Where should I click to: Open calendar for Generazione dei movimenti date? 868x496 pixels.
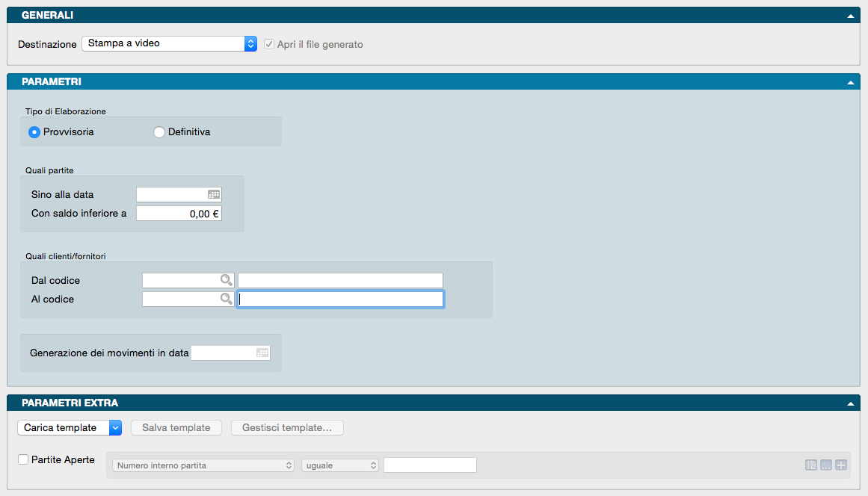[262, 353]
